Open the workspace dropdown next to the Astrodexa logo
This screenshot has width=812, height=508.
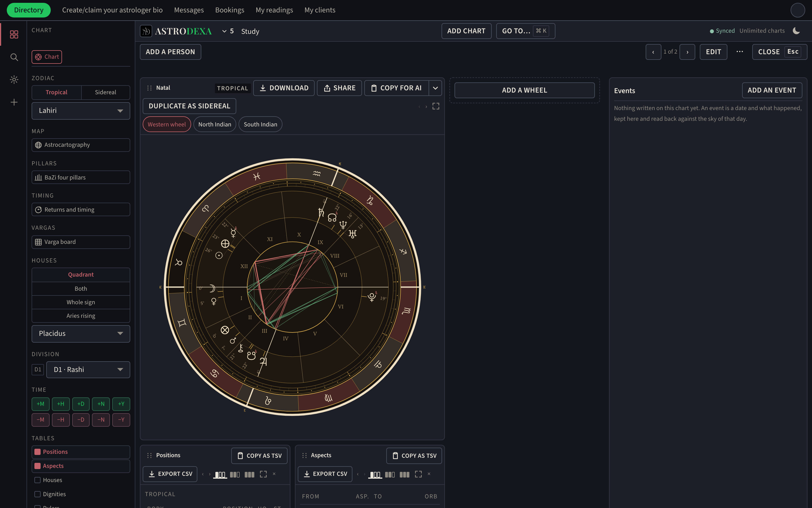(x=228, y=31)
